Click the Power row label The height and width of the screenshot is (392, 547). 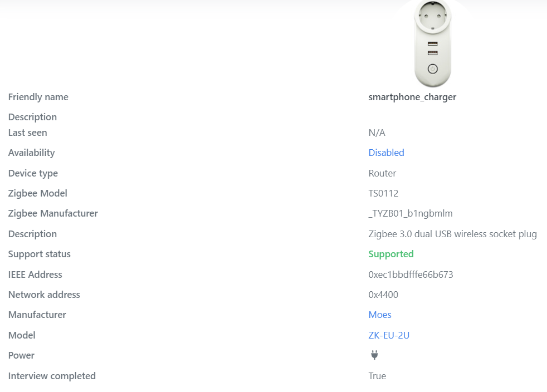click(x=21, y=355)
